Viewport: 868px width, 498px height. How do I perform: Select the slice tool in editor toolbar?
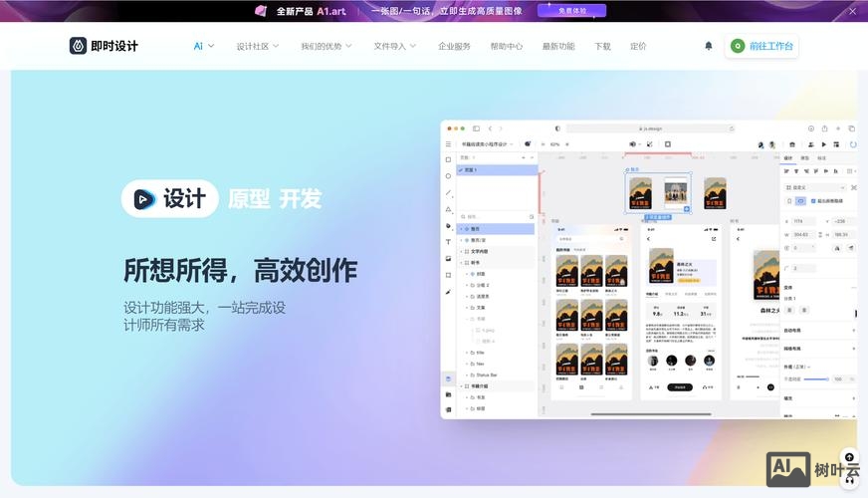click(x=448, y=275)
